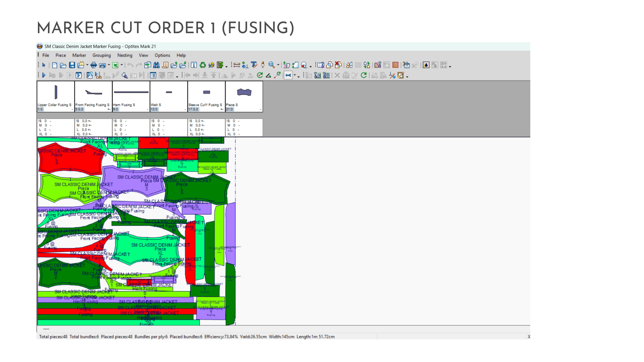Open the Grouping menu
644x362 pixels.
[102, 55]
